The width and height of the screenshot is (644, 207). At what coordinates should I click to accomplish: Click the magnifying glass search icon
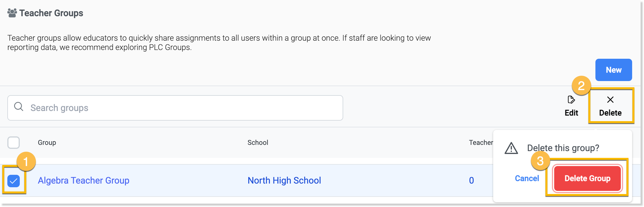click(x=19, y=107)
